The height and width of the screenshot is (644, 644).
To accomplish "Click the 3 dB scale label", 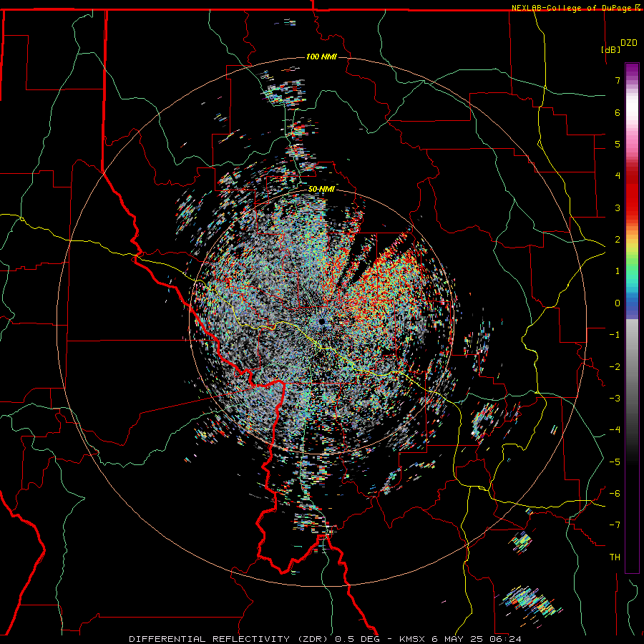I will pos(618,208).
